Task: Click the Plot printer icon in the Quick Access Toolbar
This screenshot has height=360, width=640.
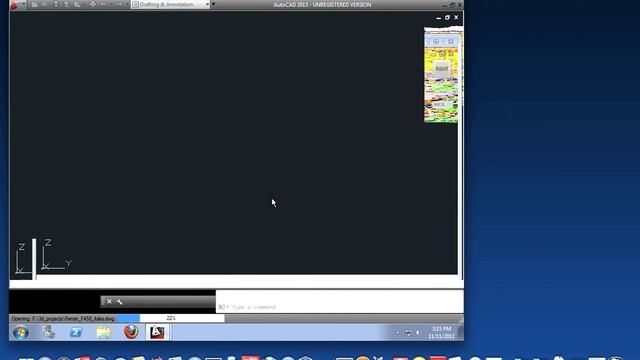Action: click(x=93, y=4)
